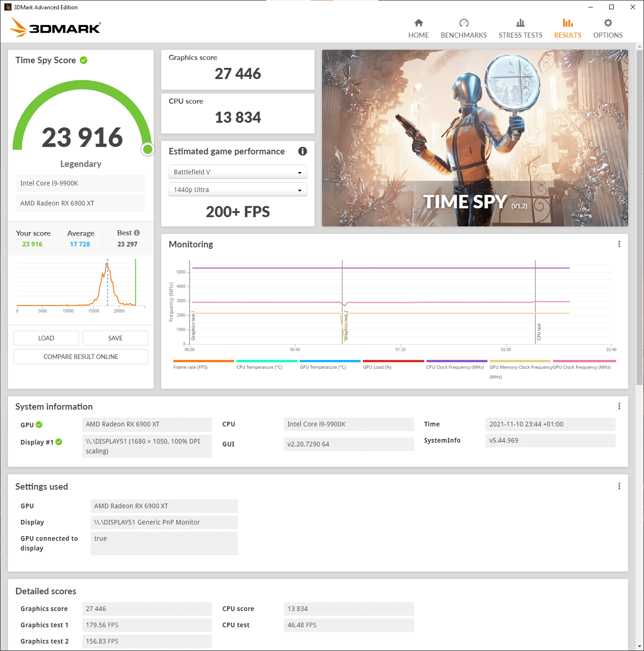The image size is (644, 651).
Task: Open the Battlefield V game dropdown
Action: [237, 172]
